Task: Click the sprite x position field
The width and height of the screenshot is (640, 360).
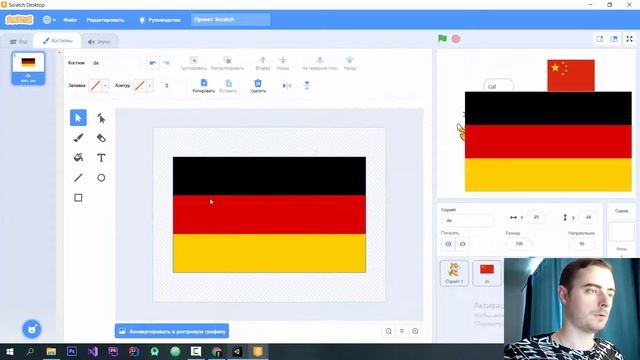Action: tap(536, 217)
